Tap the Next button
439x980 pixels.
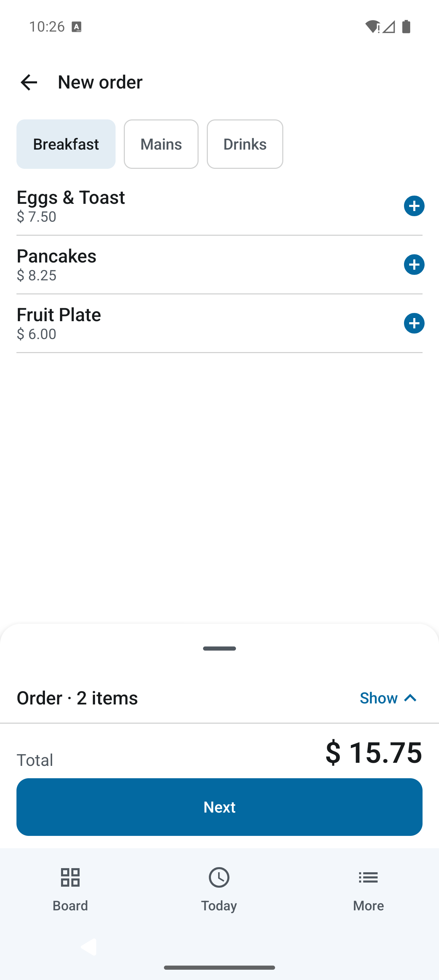point(219,806)
